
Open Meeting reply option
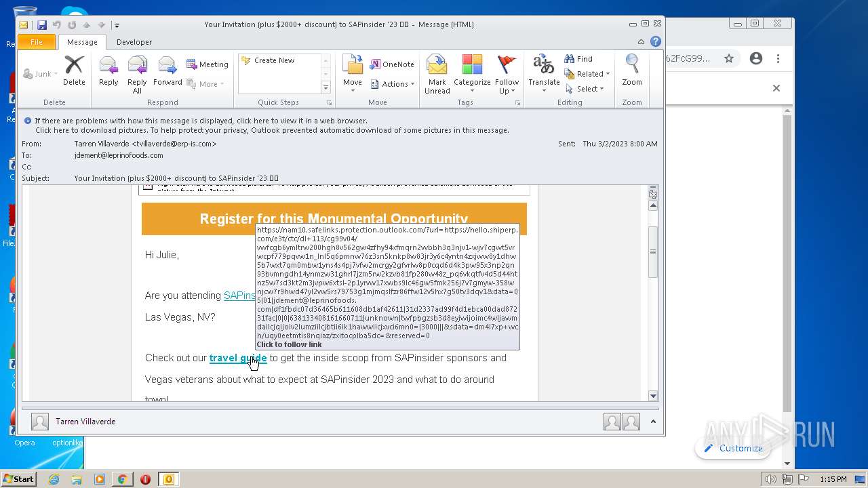(208, 64)
